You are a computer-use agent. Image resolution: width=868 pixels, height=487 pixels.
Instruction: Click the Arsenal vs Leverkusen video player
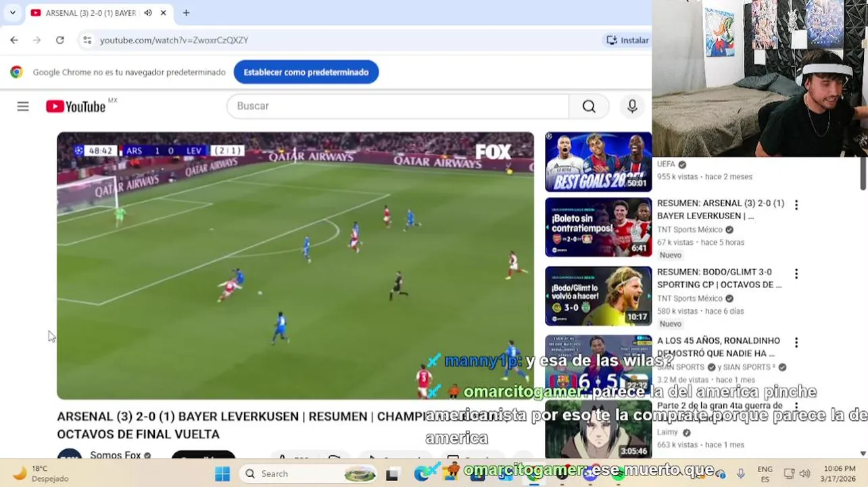(295, 265)
